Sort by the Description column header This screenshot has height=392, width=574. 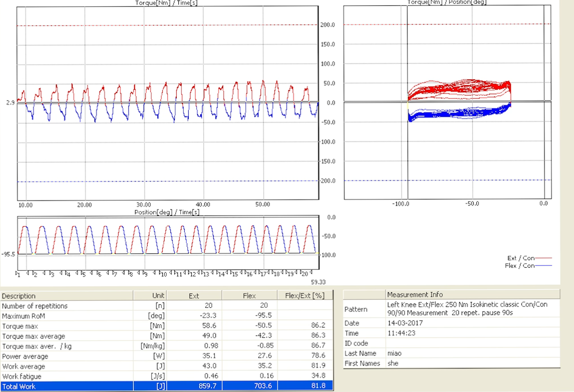[x=67, y=296]
